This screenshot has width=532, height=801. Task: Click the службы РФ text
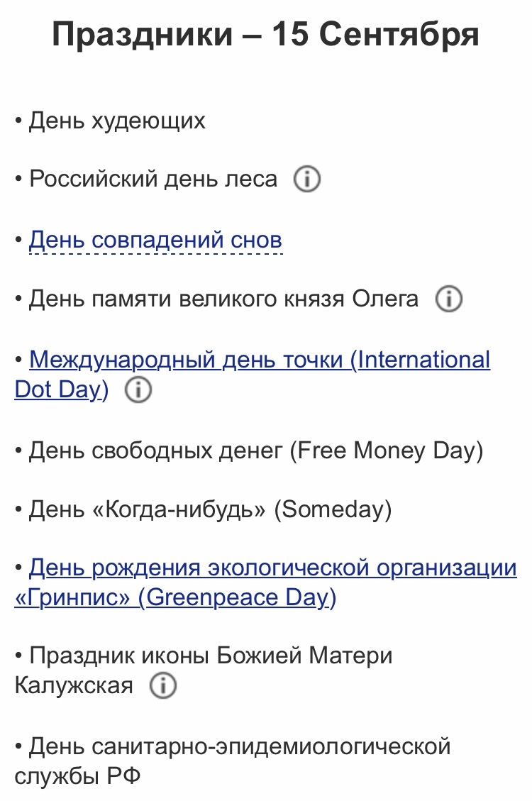click(77, 776)
